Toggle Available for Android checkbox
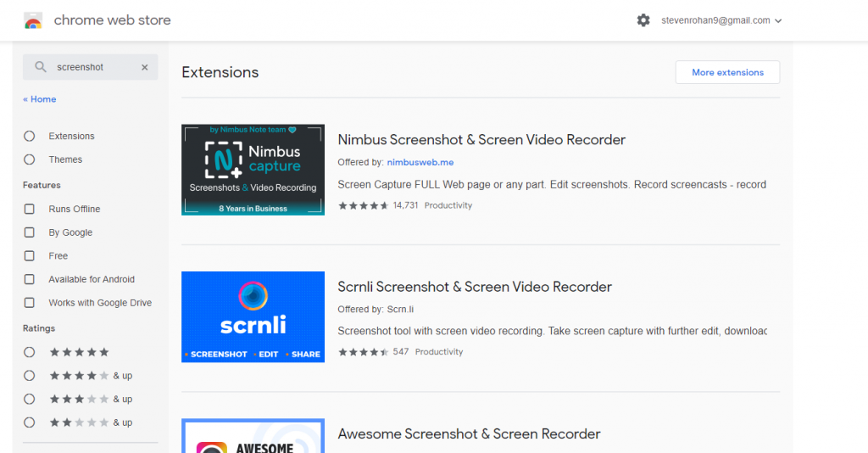Screen dimensions: 868x453 point(30,279)
